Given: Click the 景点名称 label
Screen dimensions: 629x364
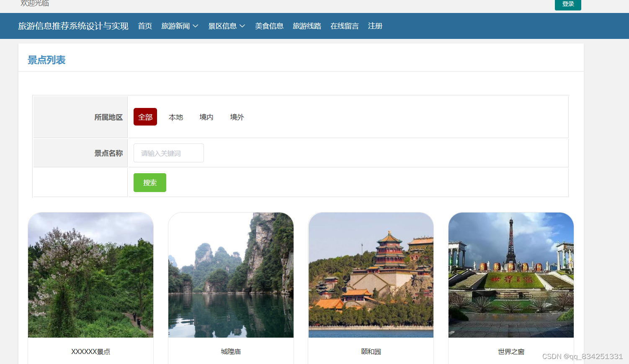Looking at the screenshot, I should pos(108,153).
